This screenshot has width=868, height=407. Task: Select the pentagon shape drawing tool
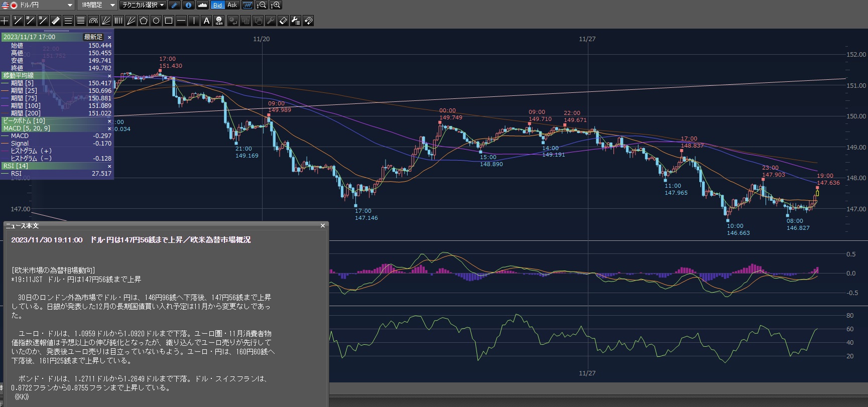coord(144,21)
